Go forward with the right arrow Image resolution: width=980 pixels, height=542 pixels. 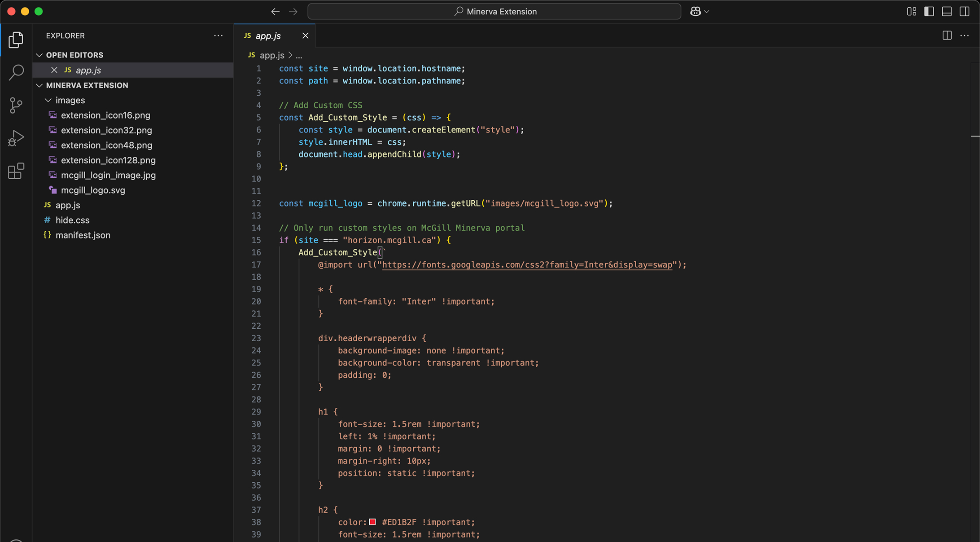coord(293,12)
